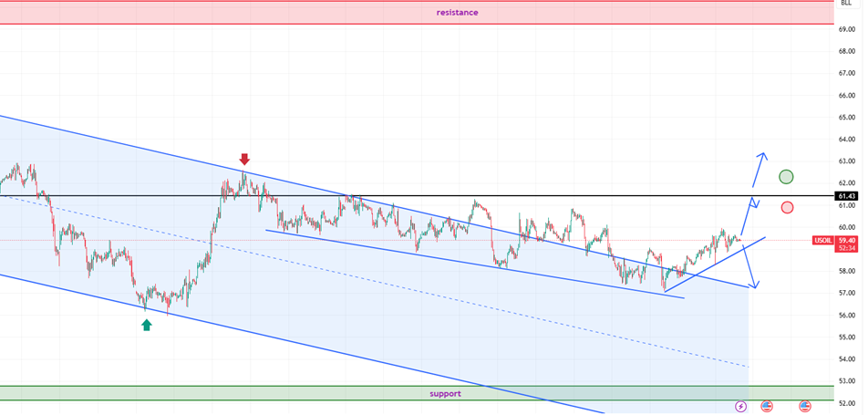Click the 65.00 price axis label
The height and width of the screenshot is (415, 868).
[x=845, y=117]
